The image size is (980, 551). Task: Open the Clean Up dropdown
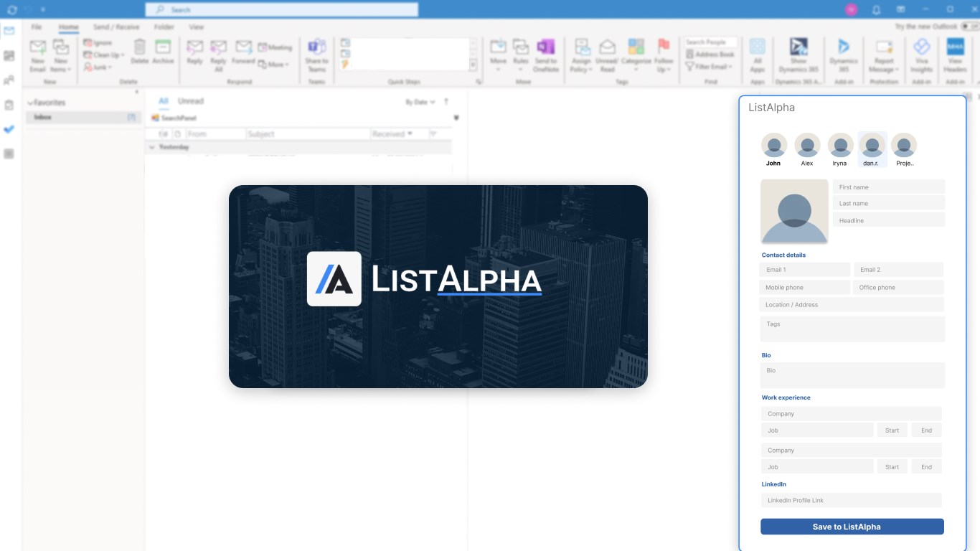104,55
